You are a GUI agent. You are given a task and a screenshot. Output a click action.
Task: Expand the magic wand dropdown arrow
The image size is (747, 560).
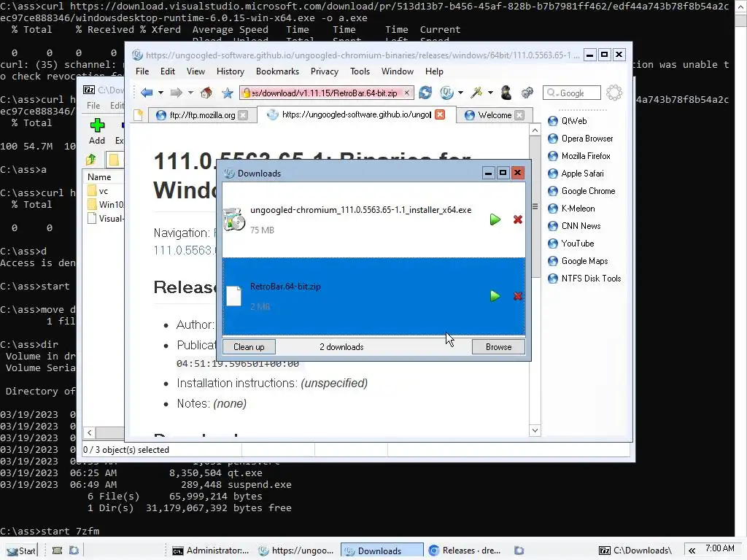(x=490, y=93)
